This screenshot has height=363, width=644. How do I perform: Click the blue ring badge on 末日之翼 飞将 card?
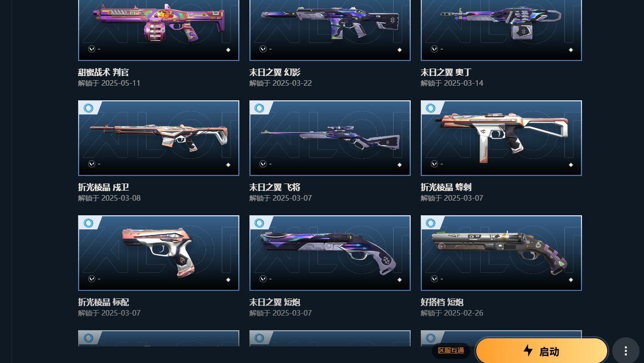pos(260,108)
